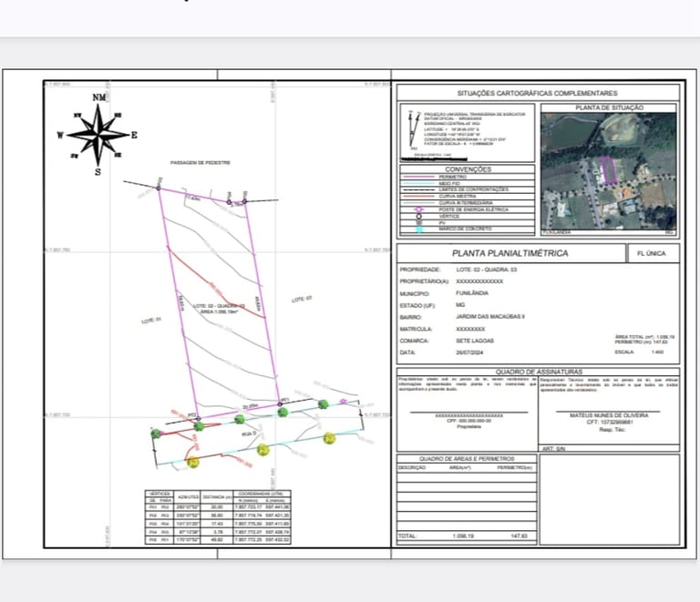Viewport: 700px width, 602px height.
Task: Click the 'LOTE: 01' label west of the lot
Action: 151,321
